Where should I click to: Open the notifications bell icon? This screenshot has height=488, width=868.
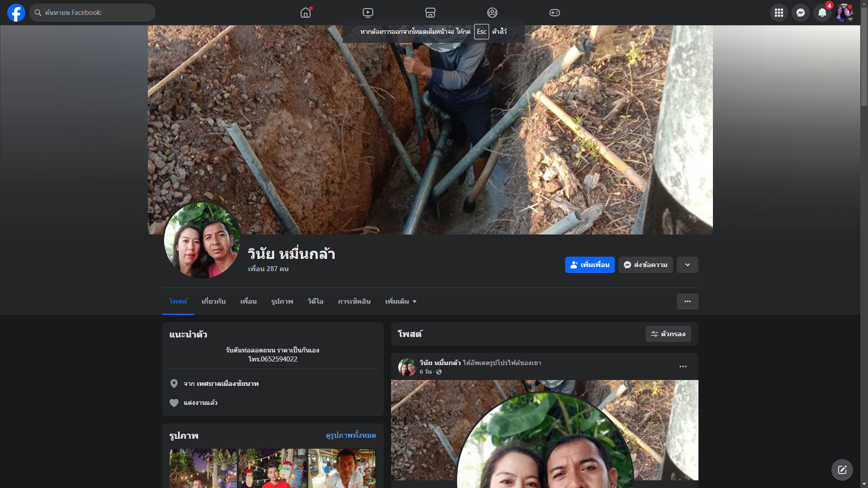[x=822, y=13]
